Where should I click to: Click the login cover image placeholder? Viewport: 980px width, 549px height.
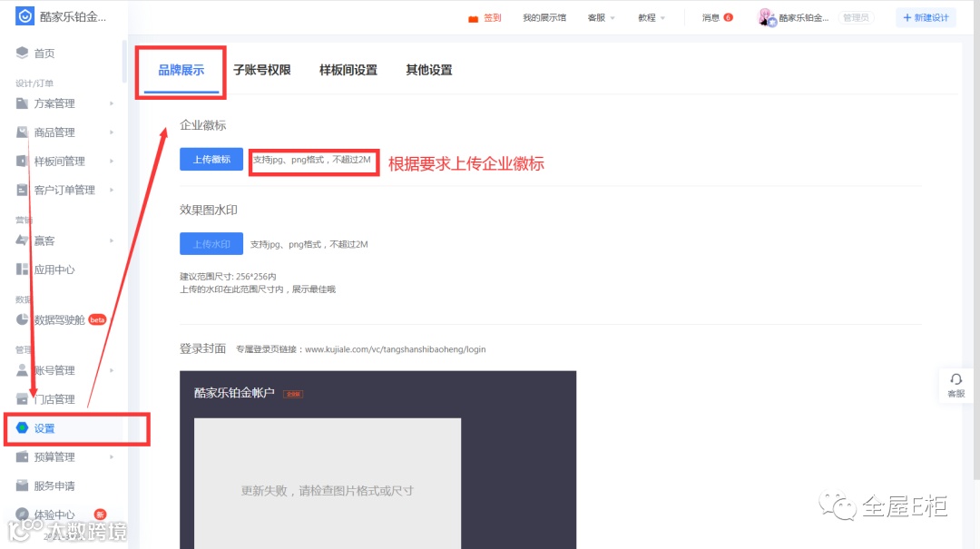[328, 484]
